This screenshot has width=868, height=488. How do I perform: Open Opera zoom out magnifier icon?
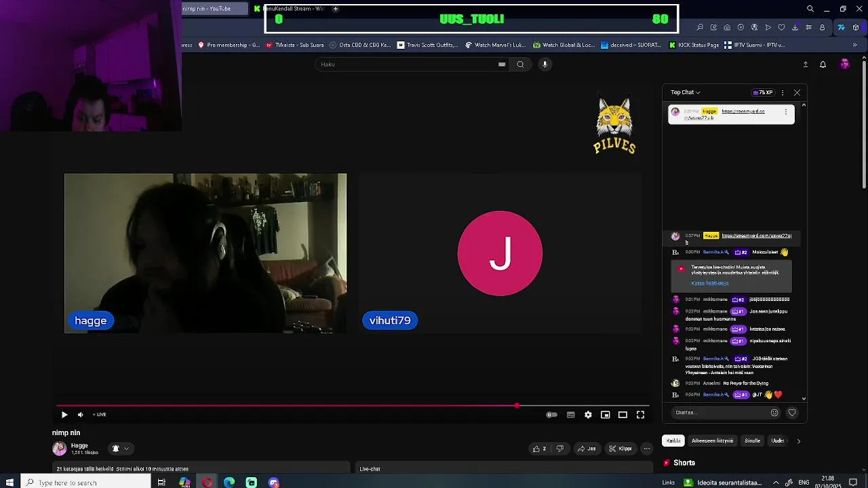tap(700, 27)
